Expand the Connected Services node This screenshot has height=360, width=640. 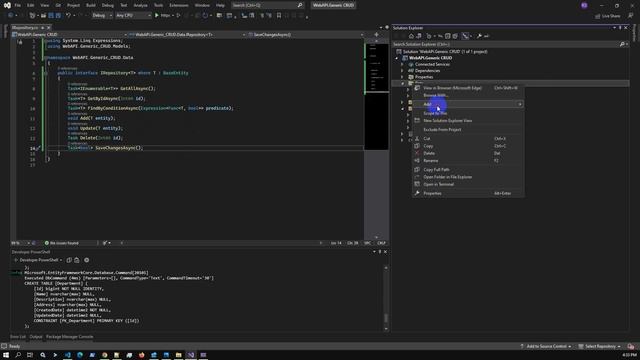[x=402, y=64]
